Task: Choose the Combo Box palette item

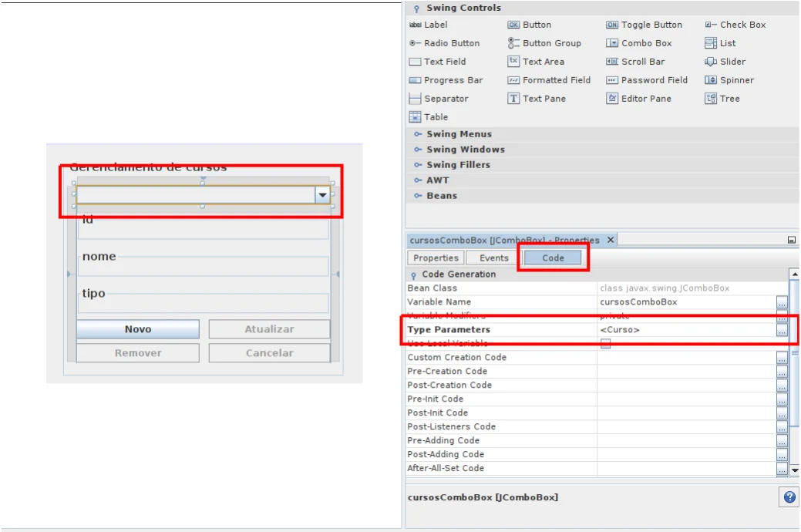Action: click(638, 43)
